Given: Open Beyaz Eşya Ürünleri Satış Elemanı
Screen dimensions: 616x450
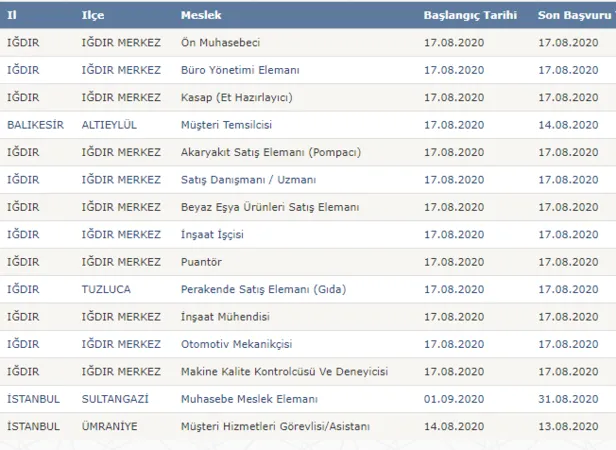Looking at the screenshot, I should (x=270, y=206).
